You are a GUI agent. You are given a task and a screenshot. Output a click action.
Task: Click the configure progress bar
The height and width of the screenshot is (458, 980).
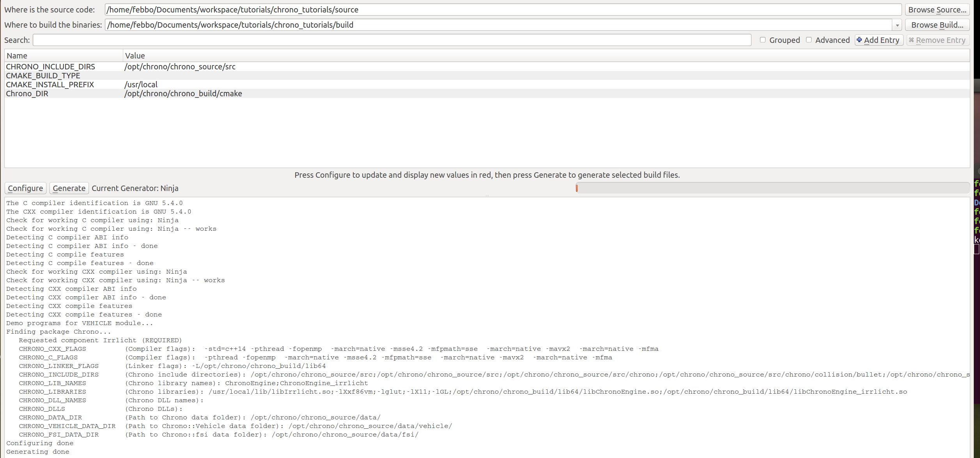pyautogui.click(x=772, y=188)
